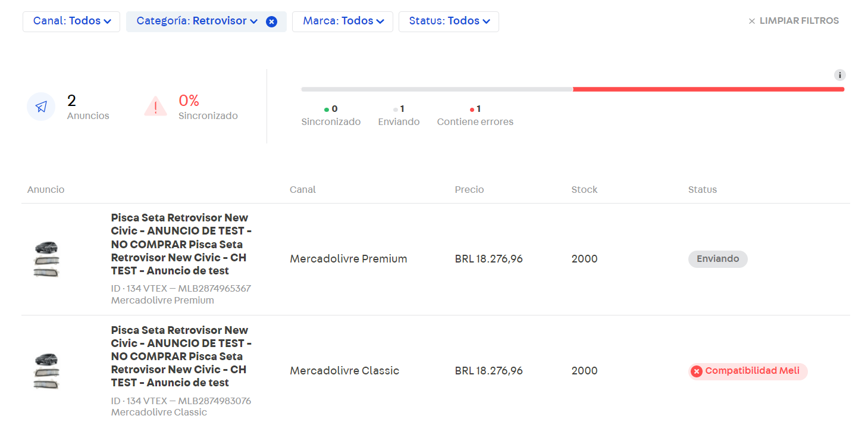Select the Status column header
Viewport: 868px width, 425px height.
point(702,189)
